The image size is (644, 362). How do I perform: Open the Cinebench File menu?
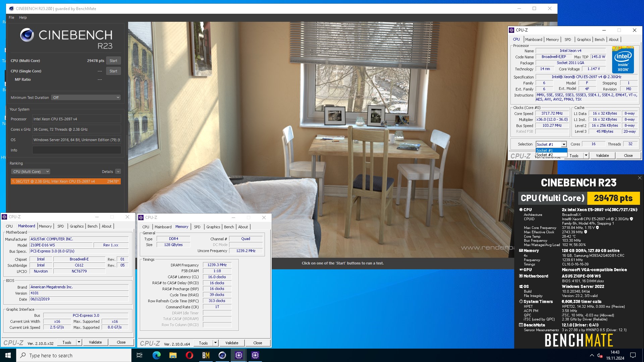tap(11, 17)
